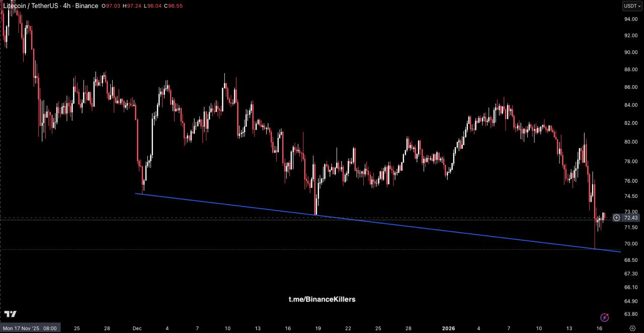Click the t.me/BinanceKillers watermark text

[322, 299]
